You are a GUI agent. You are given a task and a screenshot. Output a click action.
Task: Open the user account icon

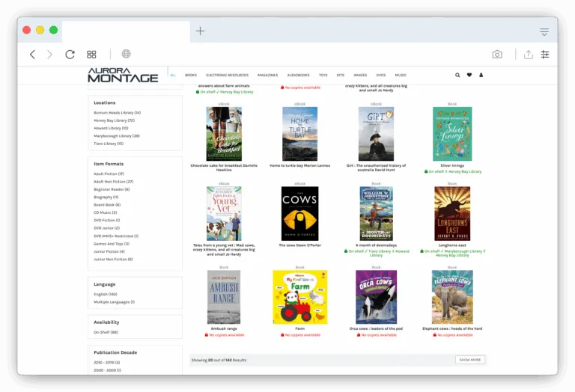[x=481, y=75]
